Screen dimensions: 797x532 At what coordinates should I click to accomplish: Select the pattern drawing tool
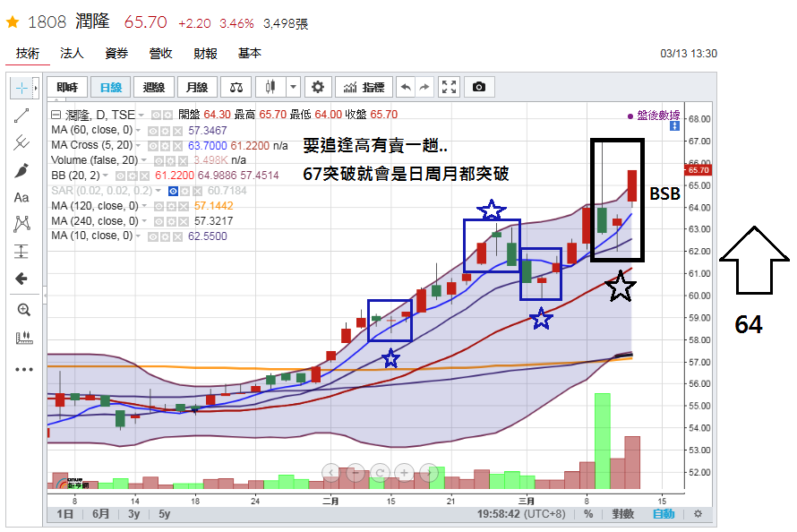pyautogui.click(x=21, y=224)
